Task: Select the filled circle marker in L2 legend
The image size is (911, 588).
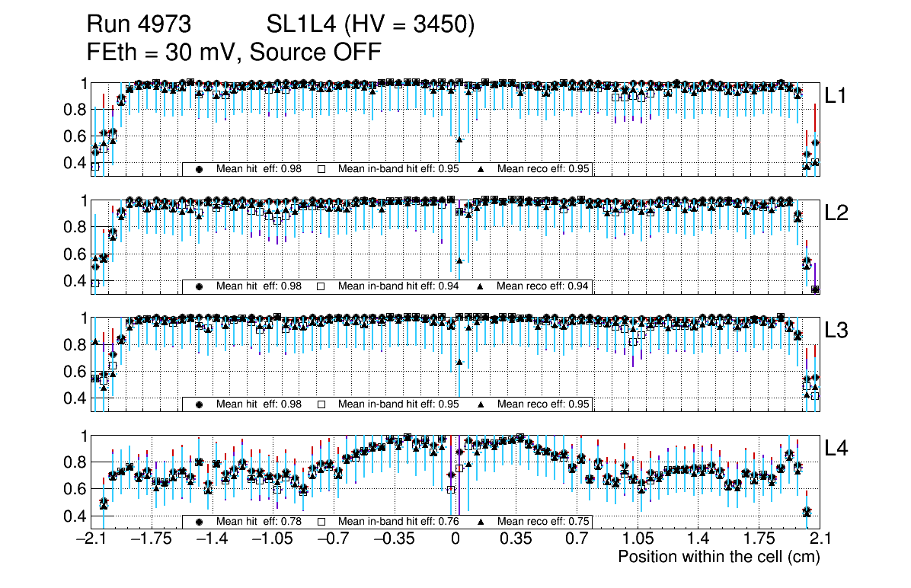Action: (x=200, y=287)
